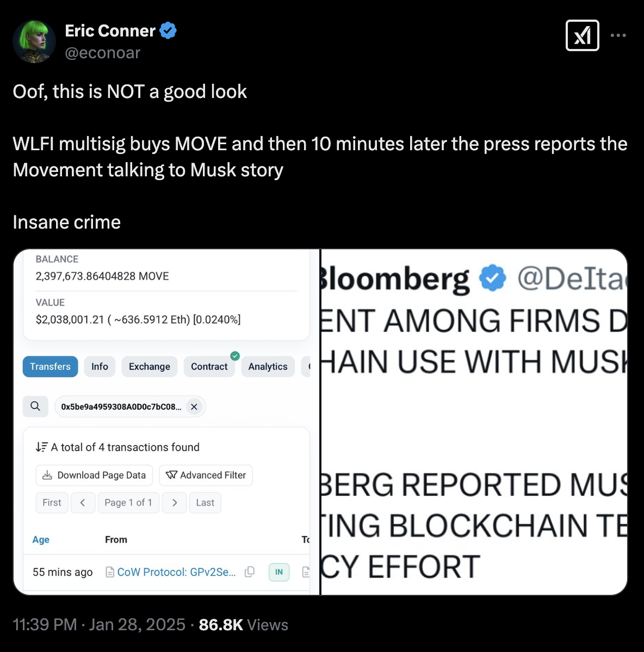
Task: Click the green verified checkmark on Contract tab
Action: click(235, 355)
